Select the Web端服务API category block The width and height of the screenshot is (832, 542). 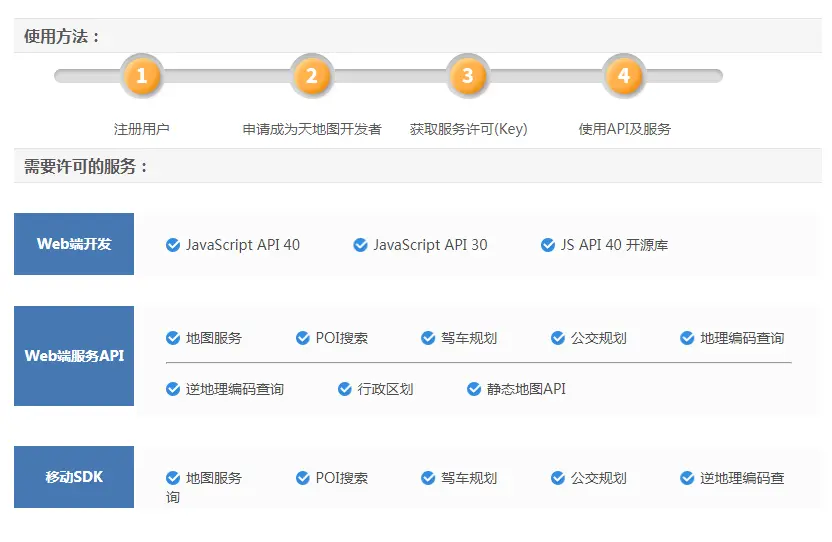[x=74, y=356]
